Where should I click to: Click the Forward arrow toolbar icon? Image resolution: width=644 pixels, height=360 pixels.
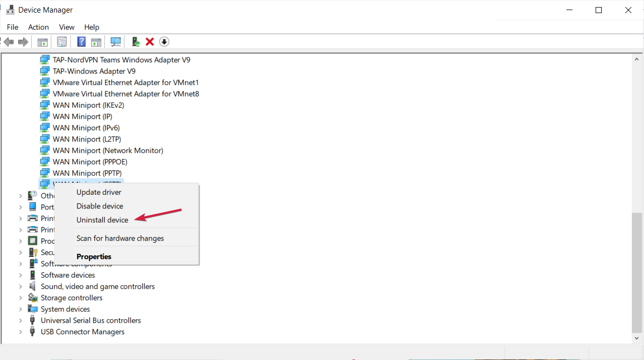[23, 42]
